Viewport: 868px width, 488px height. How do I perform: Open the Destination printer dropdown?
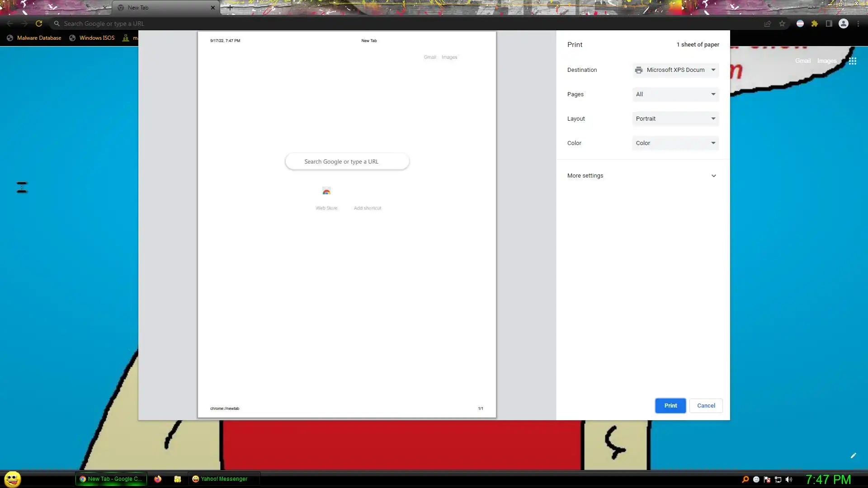pos(675,70)
